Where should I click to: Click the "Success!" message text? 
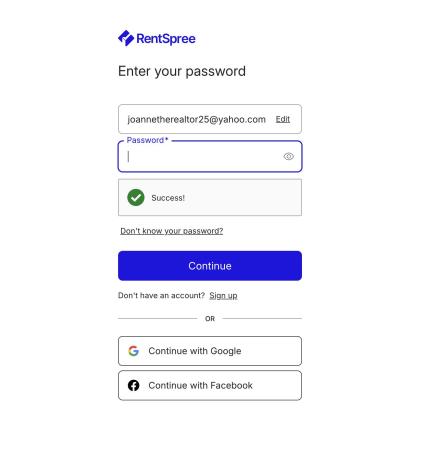point(168,198)
